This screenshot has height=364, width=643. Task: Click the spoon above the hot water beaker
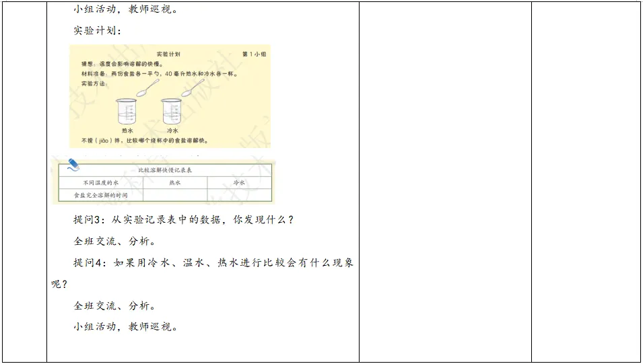[x=147, y=87]
